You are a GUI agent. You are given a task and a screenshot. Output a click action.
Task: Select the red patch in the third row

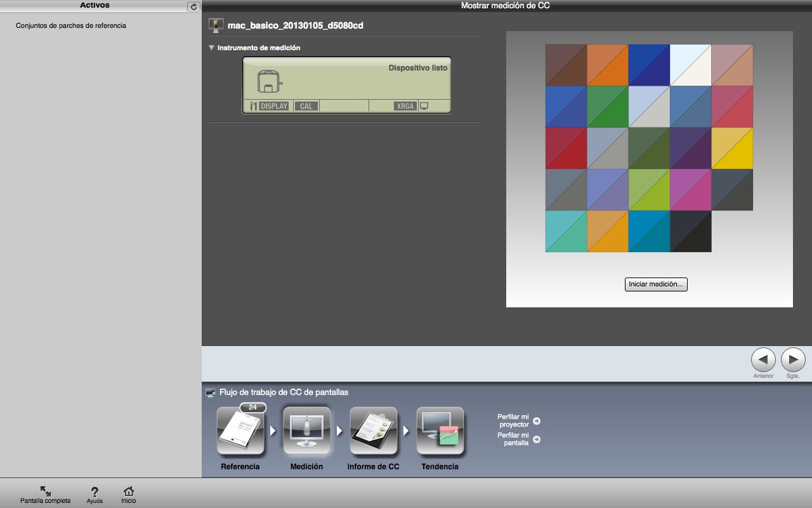(x=566, y=148)
